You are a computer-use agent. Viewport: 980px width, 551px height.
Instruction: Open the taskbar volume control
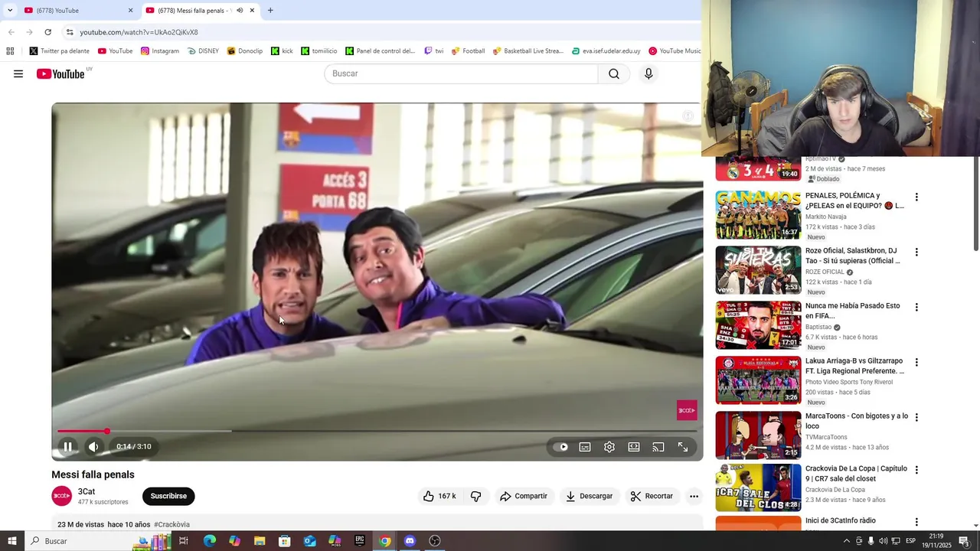tap(883, 541)
